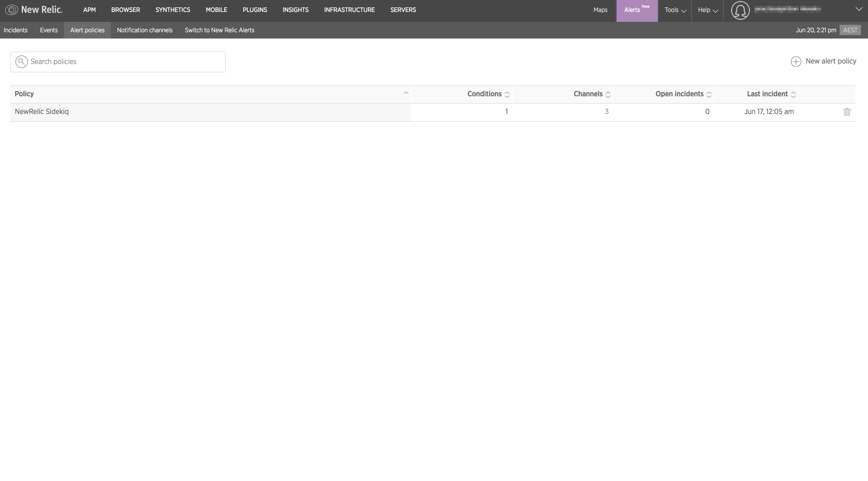Sort by Open incidents column

point(683,94)
